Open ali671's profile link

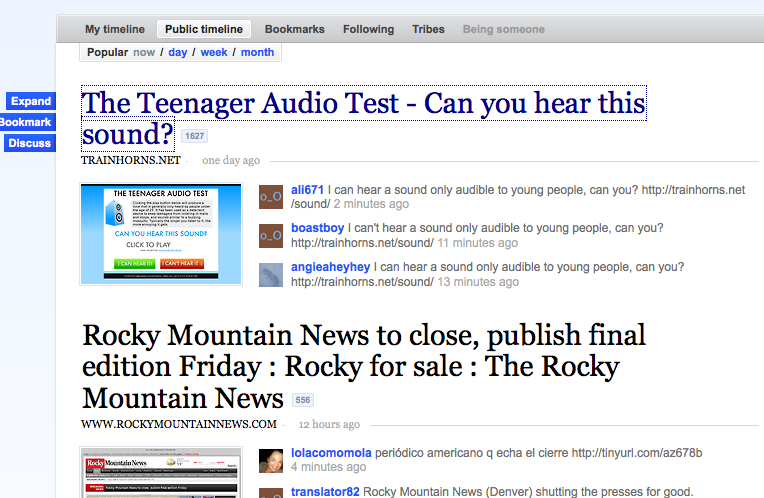[307, 190]
